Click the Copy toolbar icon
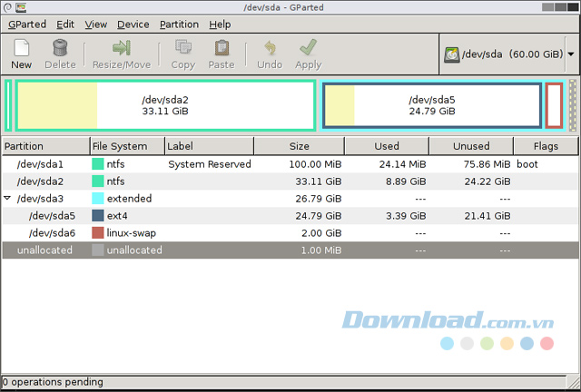This screenshot has height=392, width=581. [183, 48]
